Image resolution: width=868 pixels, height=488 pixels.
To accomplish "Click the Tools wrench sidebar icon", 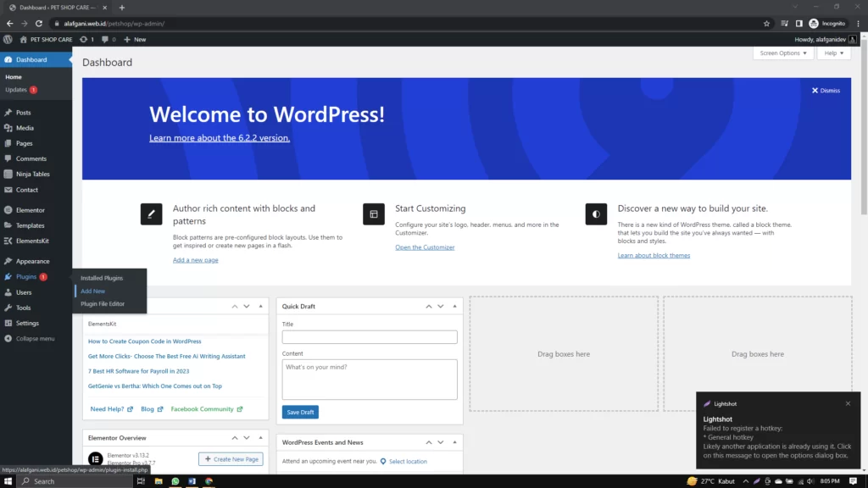I will click(x=8, y=308).
